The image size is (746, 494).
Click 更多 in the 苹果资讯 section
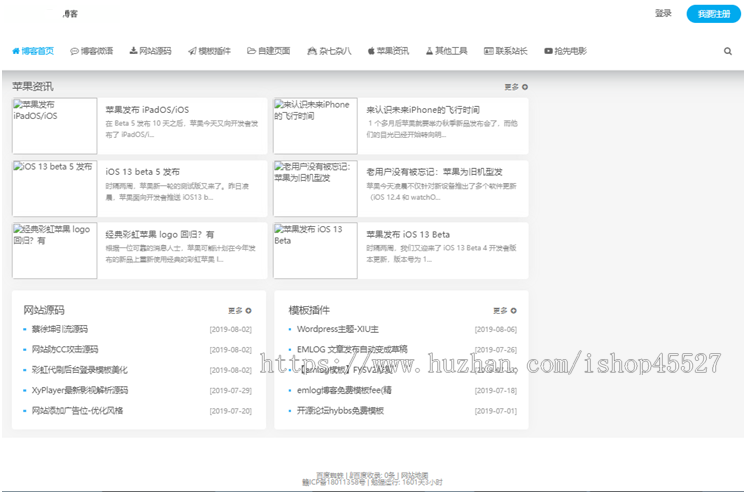pos(516,87)
